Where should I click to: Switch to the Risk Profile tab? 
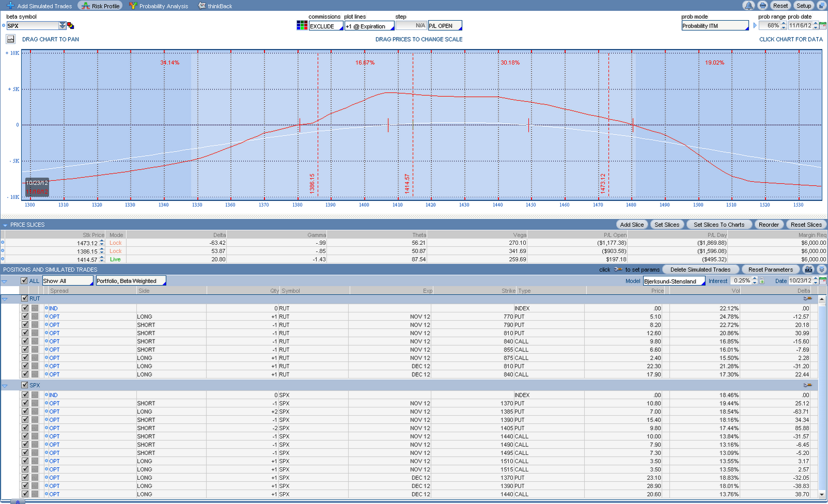(100, 6)
